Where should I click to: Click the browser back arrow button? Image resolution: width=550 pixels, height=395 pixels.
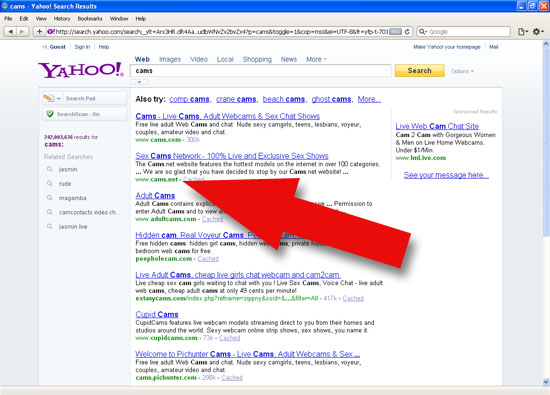(11, 32)
